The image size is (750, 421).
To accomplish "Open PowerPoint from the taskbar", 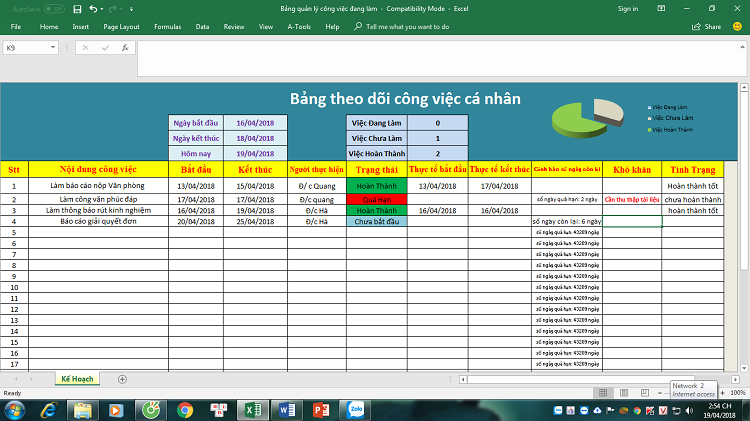I will tap(321, 410).
